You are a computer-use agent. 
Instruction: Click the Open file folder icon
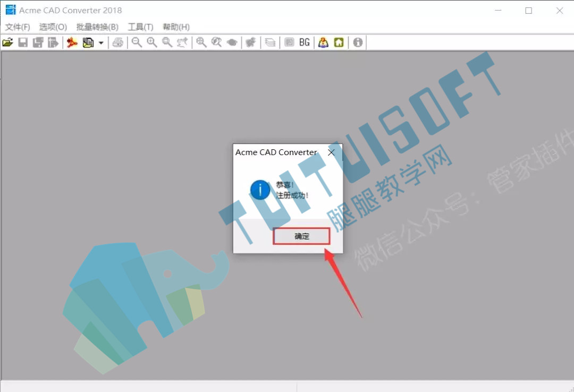(7, 42)
